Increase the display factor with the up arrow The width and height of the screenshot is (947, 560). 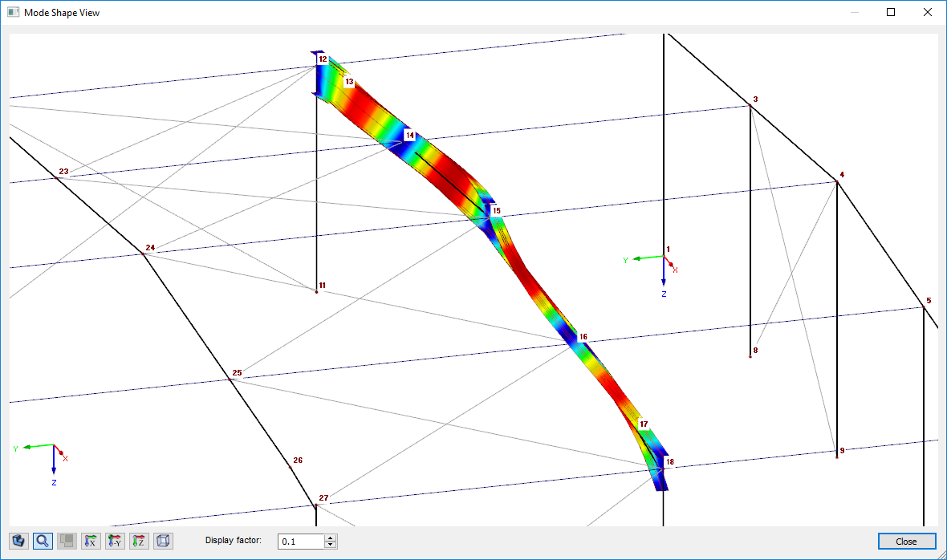pyautogui.click(x=330, y=537)
